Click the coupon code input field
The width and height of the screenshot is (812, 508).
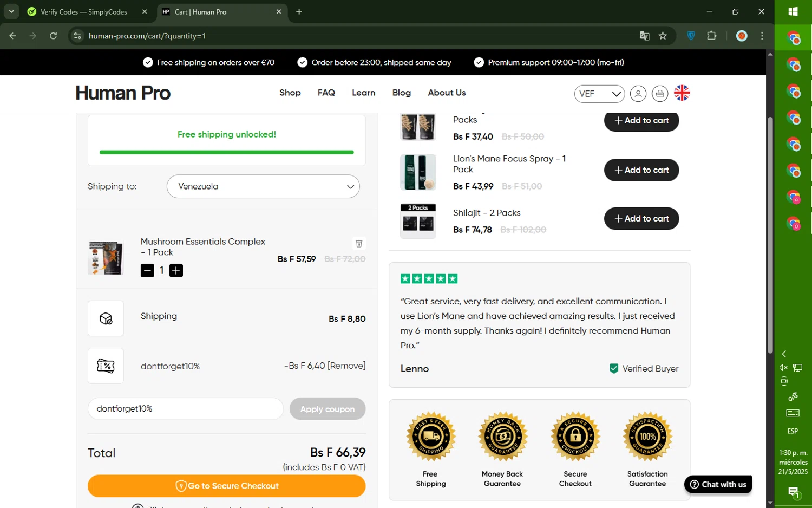click(186, 409)
